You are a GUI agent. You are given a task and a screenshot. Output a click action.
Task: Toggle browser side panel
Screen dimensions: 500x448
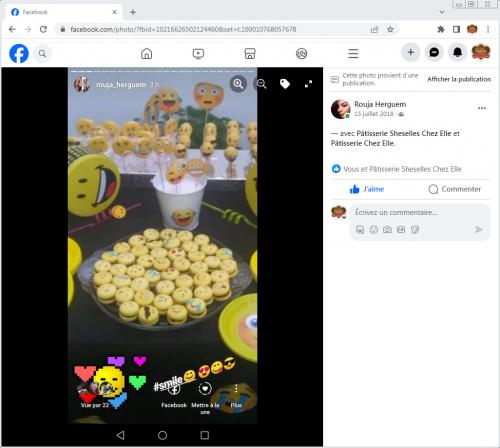[x=456, y=29]
